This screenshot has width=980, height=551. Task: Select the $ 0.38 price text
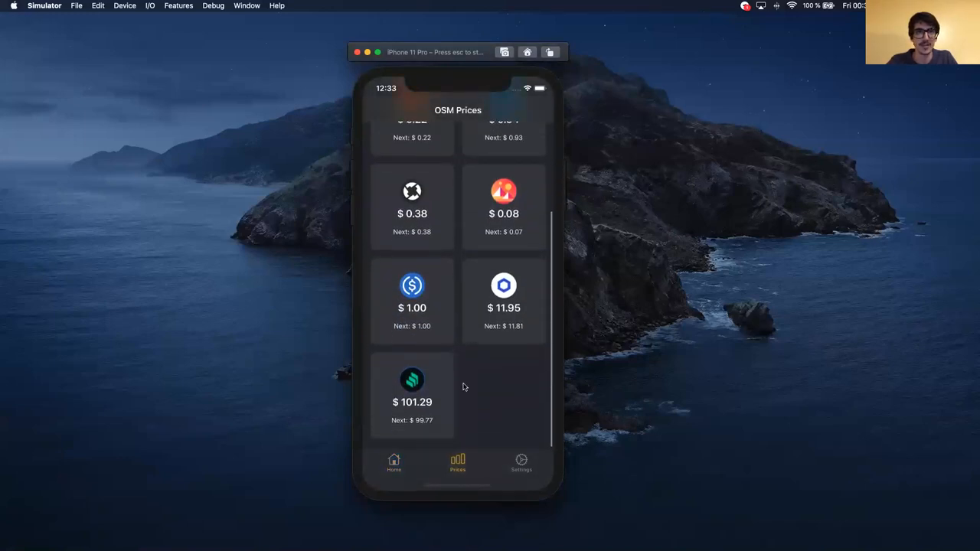click(x=412, y=214)
